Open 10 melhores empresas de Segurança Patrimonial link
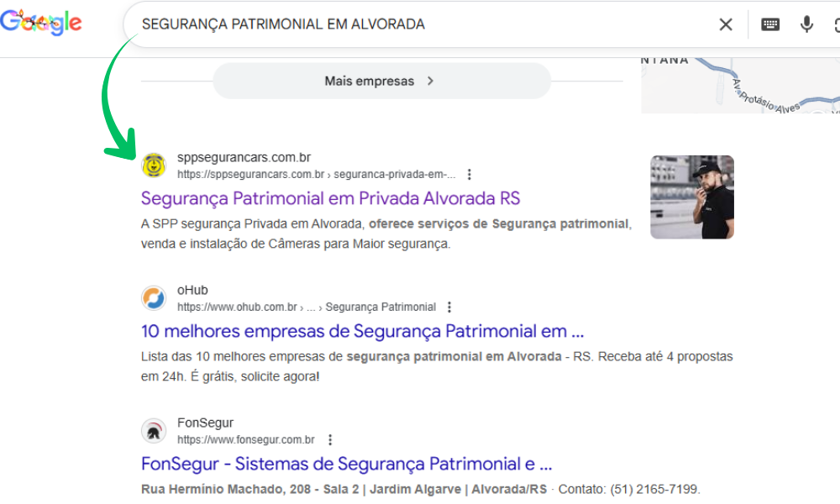Viewport: 840px width, 504px height. click(x=362, y=331)
